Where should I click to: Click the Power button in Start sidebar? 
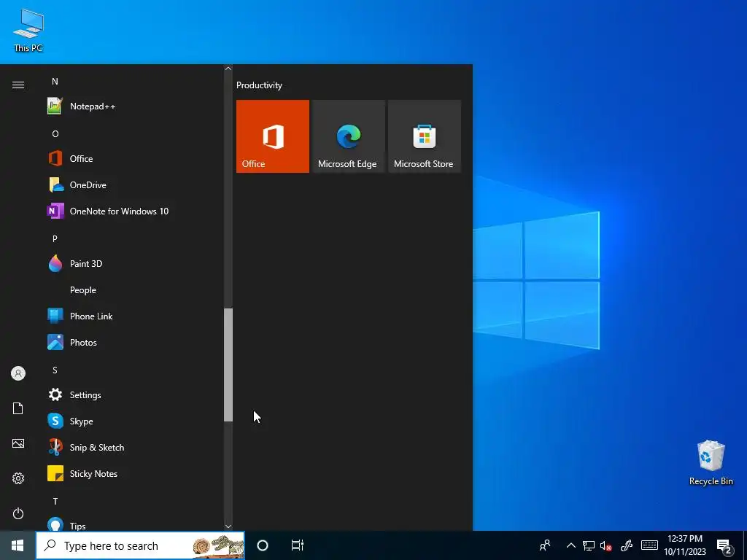18,513
